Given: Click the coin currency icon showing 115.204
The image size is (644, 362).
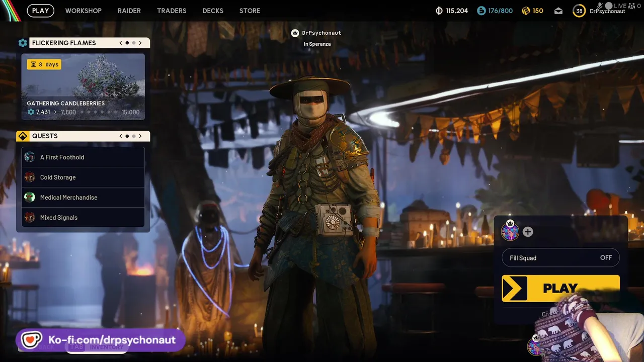Looking at the screenshot, I should coord(439,11).
